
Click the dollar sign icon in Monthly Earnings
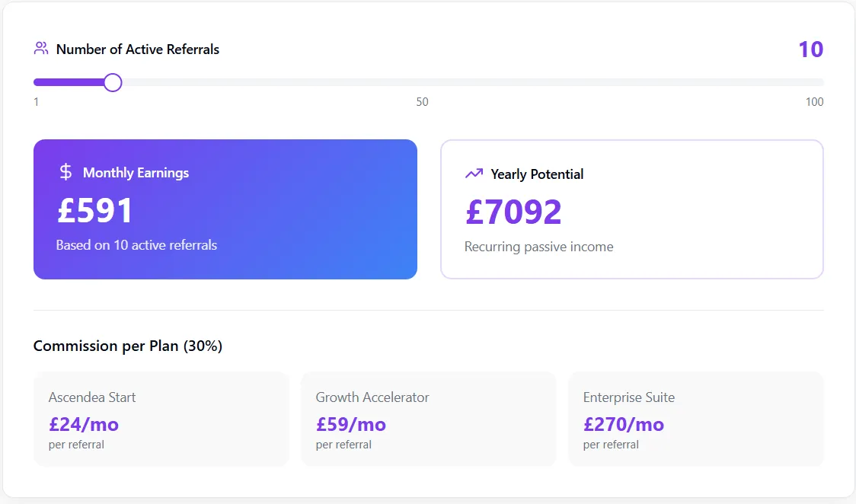66,172
